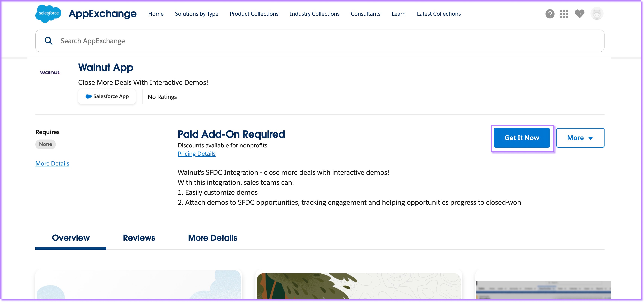
Task: Click the search magnifier icon
Action: [48, 41]
